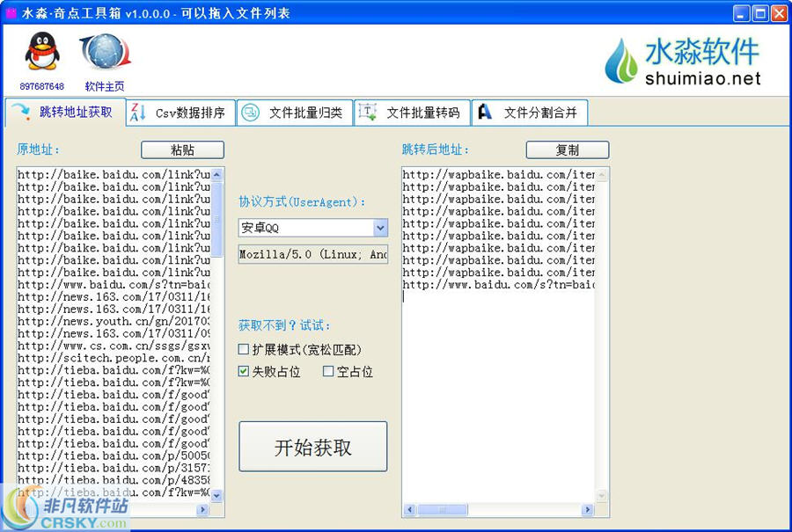
Task: Select the www.cs.com.cn source URL line
Action: click(114, 346)
